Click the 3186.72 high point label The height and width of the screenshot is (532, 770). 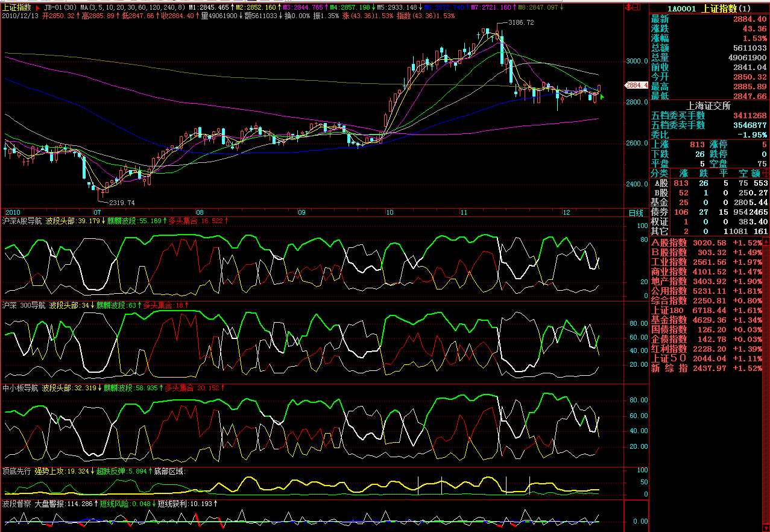(x=521, y=22)
